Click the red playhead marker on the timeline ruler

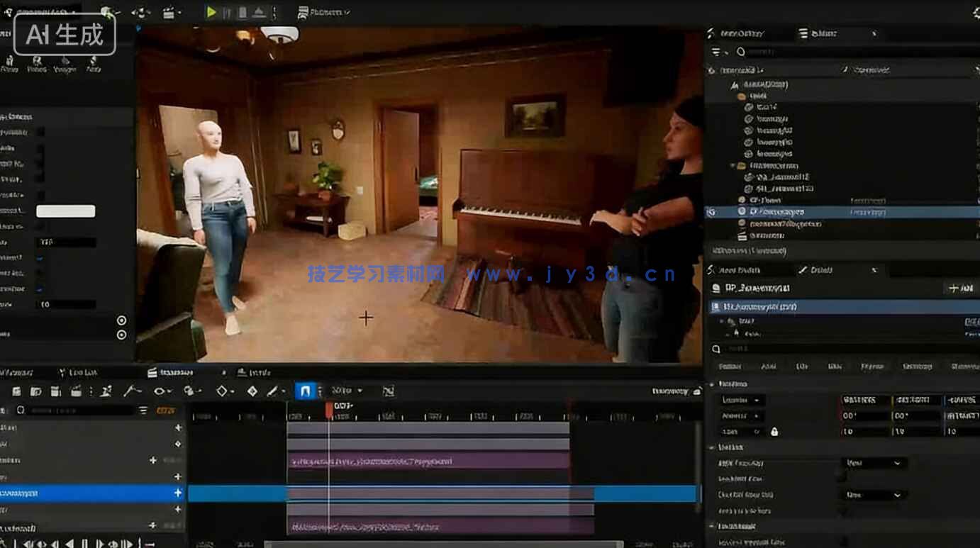click(x=329, y=409)
